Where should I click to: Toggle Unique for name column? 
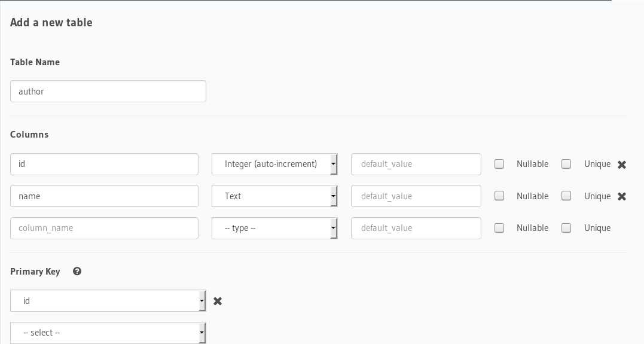tap(566, 196)
